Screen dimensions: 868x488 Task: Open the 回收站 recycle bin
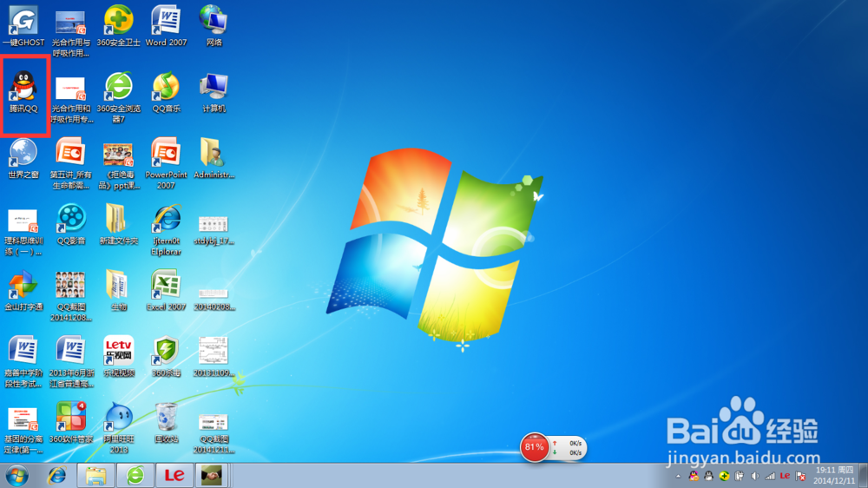coord(166,423)
